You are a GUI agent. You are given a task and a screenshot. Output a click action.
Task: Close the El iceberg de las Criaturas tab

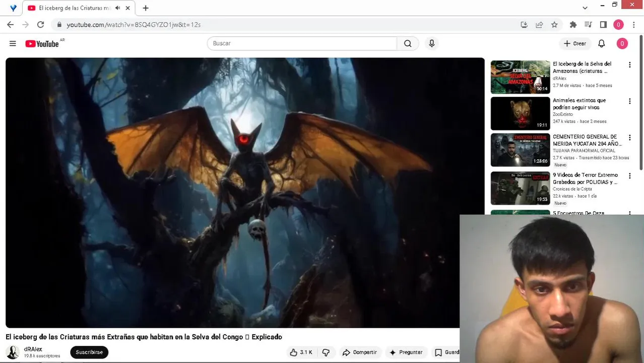128,8
